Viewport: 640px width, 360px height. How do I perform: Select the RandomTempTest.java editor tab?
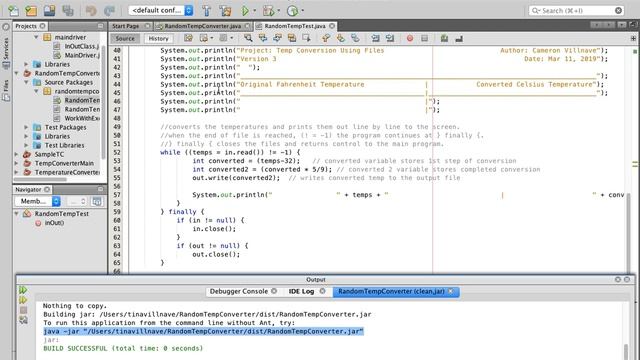(295, 26)
